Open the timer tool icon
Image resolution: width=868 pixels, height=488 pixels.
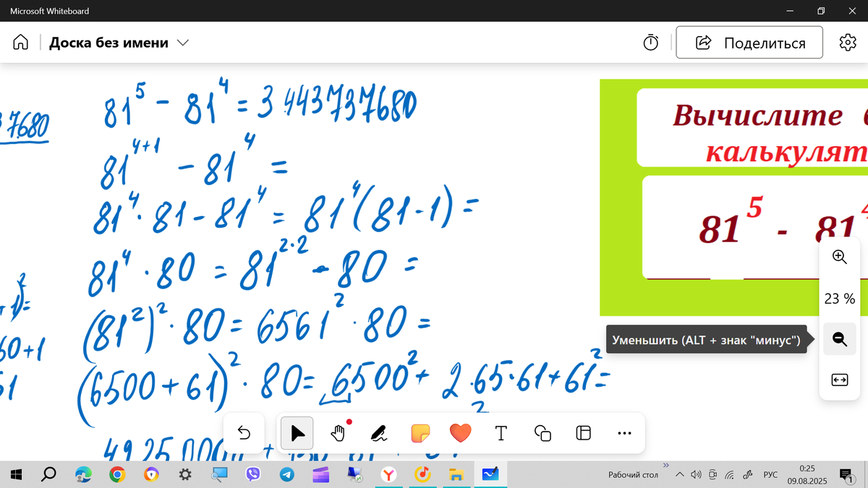click(651, 43)
